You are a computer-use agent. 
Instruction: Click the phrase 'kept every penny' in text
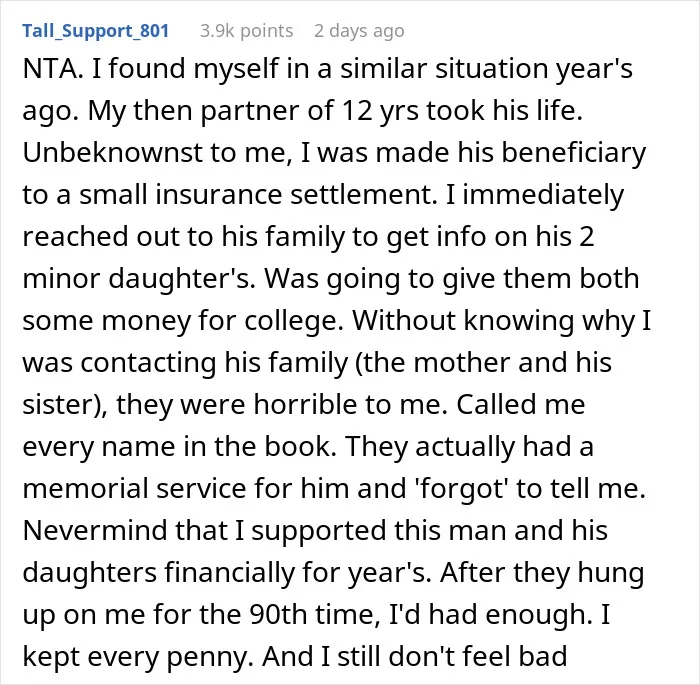pyautogui.click(x=134, y=657)
